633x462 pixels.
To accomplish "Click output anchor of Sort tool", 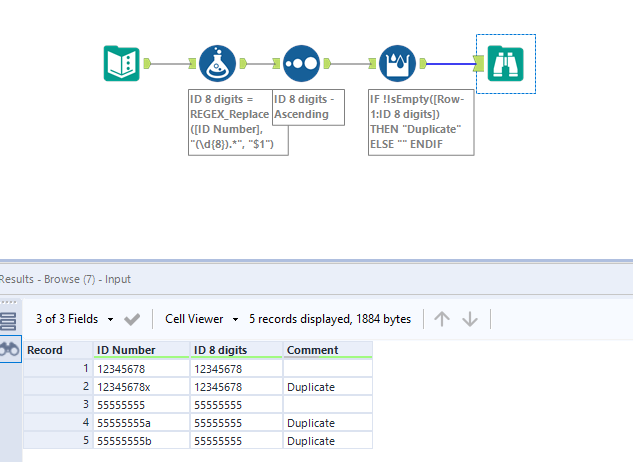I will point(327,63).
